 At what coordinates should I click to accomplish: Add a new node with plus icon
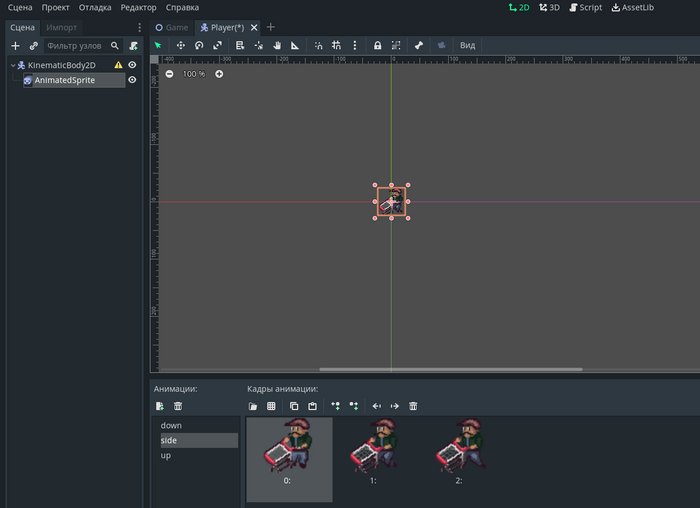tap(15, 46)
